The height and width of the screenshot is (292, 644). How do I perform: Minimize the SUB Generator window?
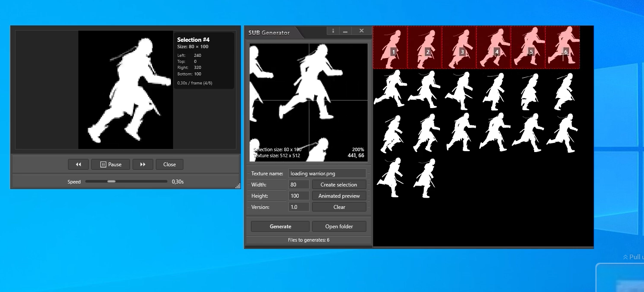(x=345, y=31)
